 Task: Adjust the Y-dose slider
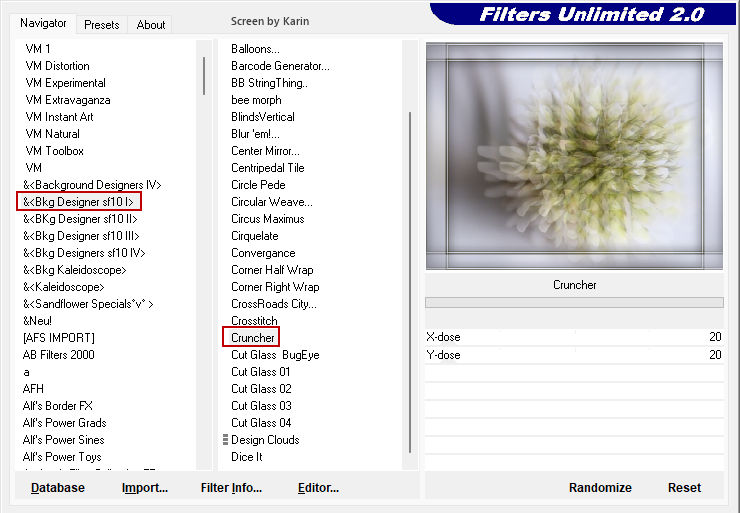[574, 355]
